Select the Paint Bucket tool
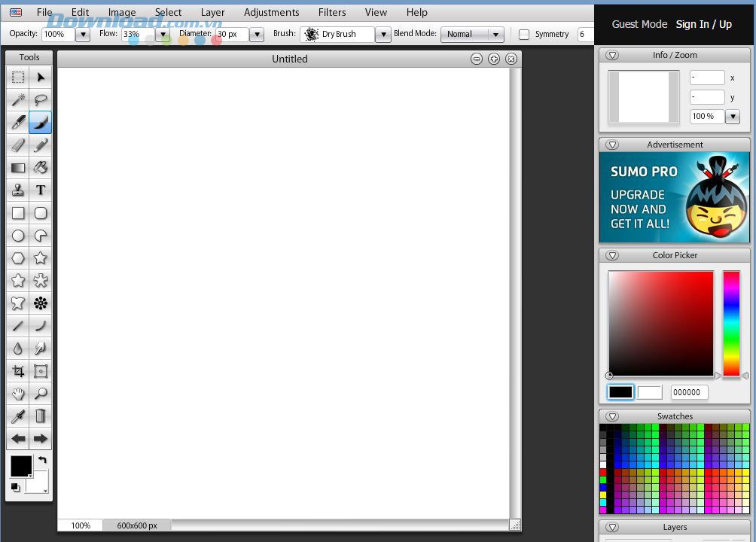Screen dimensions: 756x542 [x=41, y=167]
